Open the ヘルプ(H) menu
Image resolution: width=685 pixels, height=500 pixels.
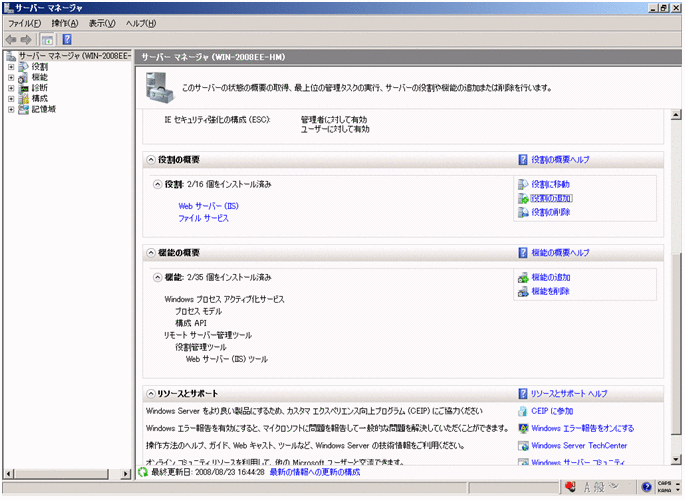tap(141, 24)
